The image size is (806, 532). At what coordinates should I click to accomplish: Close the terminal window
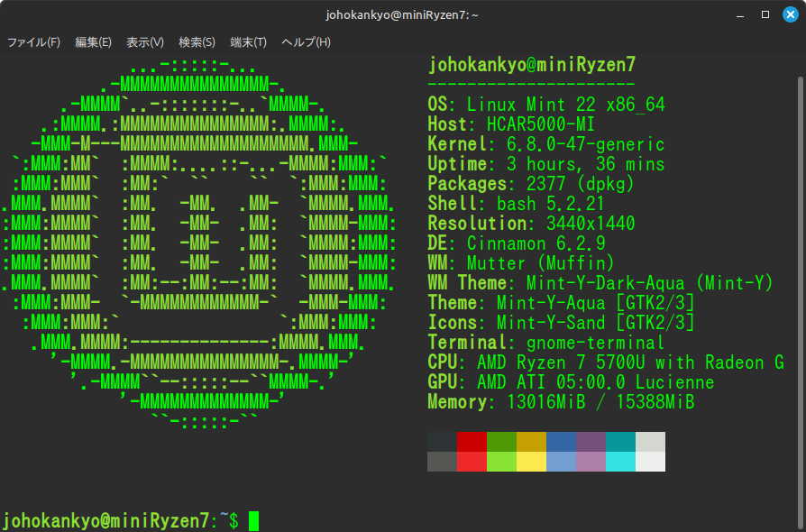click(789, 14)
